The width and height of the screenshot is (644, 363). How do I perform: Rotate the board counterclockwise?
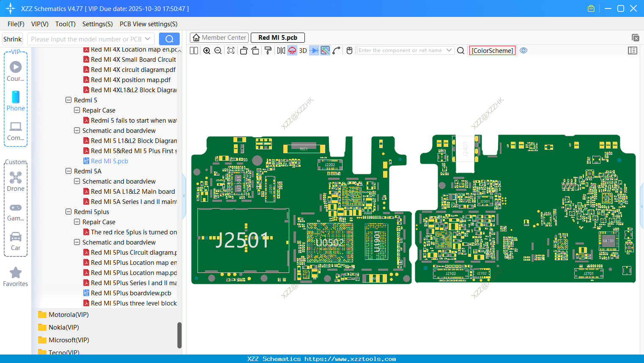pos(244,51)
